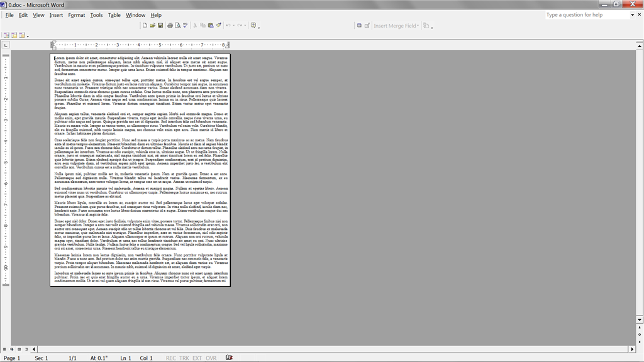Viewport: 644px width, 362px height.
Task: Switch to Print Layout view button
Action: tap(19, 349)
